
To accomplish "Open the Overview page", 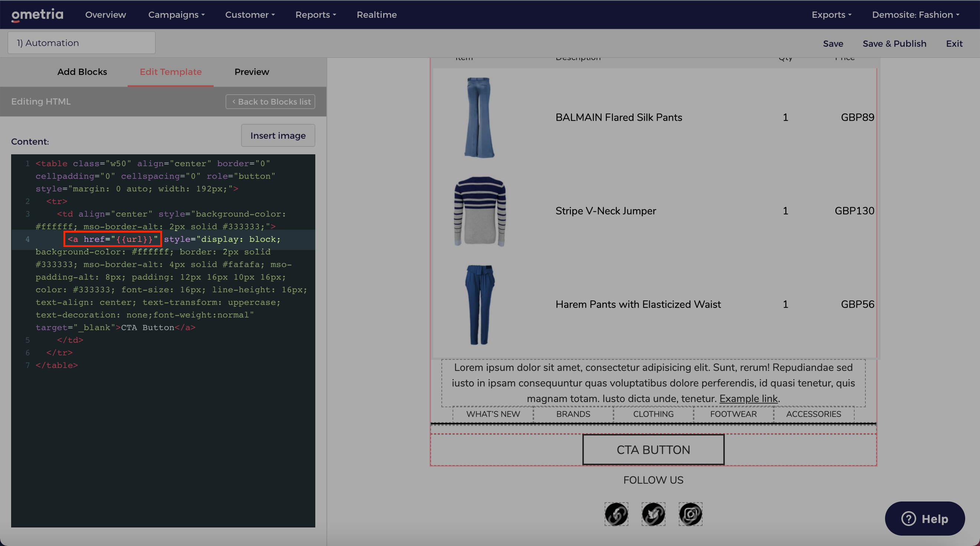I will point(105,15).
